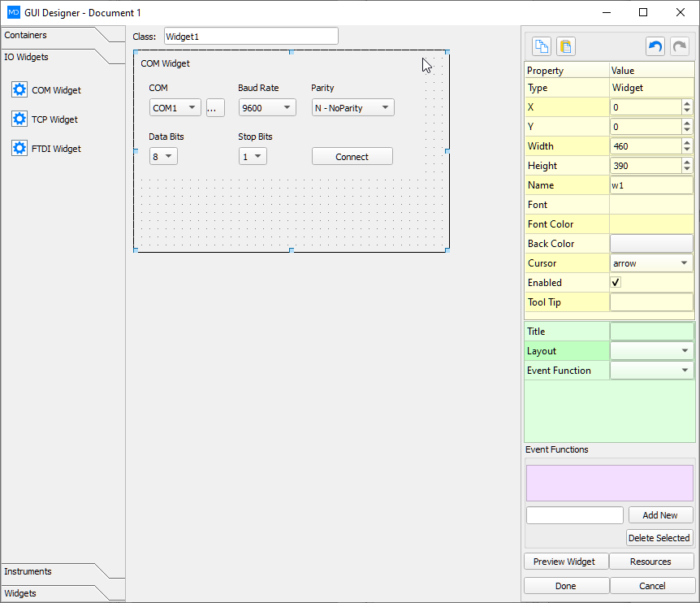Click the browse "..." button beside COM1
Screen dimensions: 700x603
215,108
